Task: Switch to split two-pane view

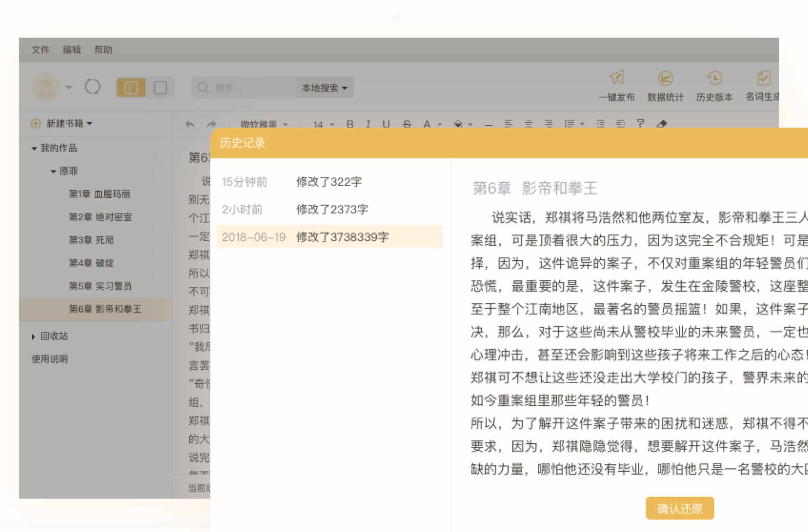Action: click(131, 88)
